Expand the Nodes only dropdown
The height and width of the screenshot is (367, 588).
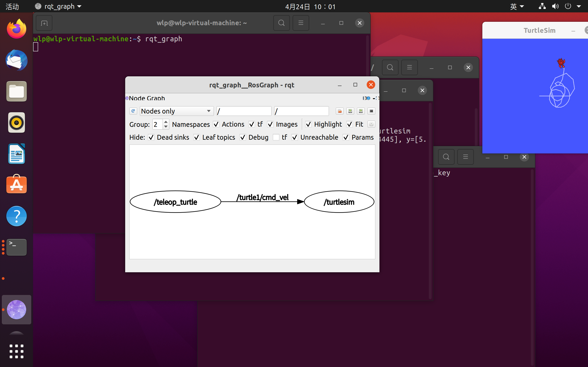click(176, 111)
